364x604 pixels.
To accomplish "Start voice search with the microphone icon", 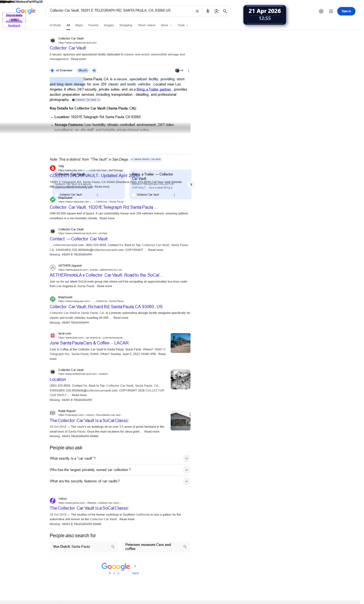I will [208, 11].
